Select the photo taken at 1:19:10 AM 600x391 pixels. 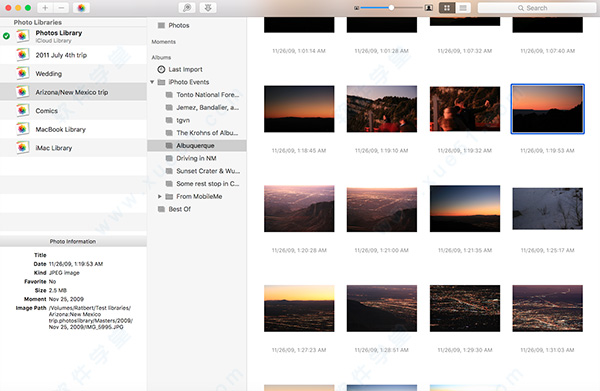pyautogui.click(x=382, y=109)
